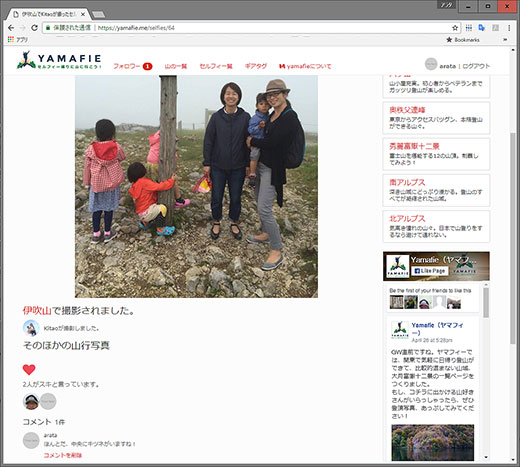The width and height of the screenshot is (520, 467).
Task: Click the 伊吹山 mountain link
Action: pyautogui.click(x=37, y=311)
